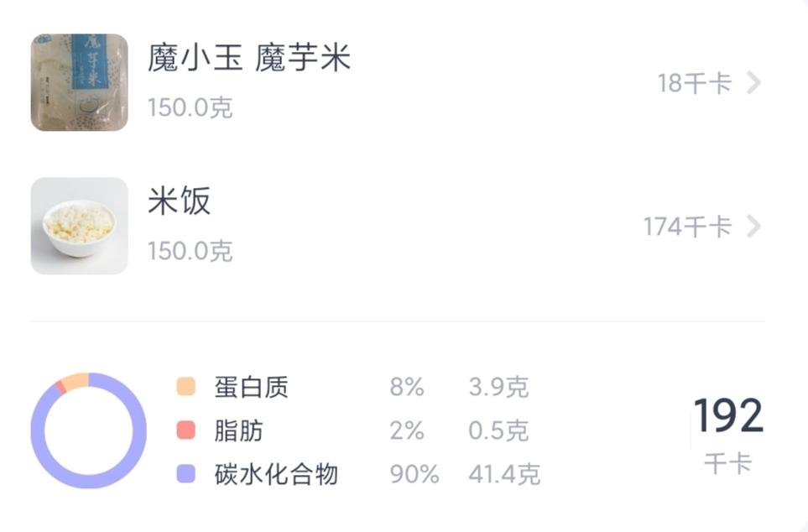Select the 150.0克 weight of 米饭
This screenshot has height=532, width=808.
click(191, 252)
